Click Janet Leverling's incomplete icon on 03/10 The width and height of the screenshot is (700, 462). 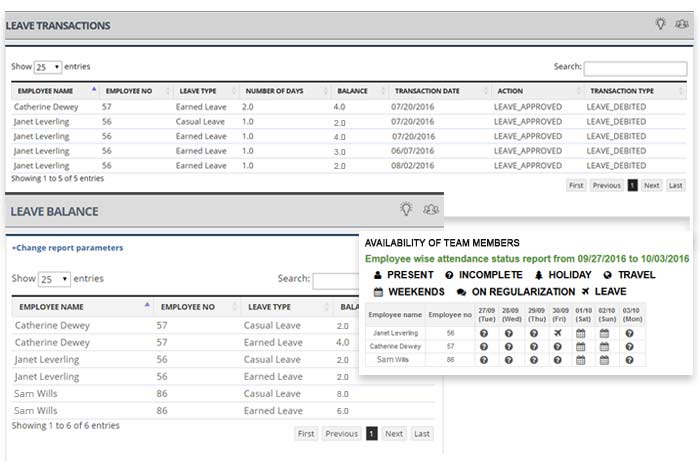[629, 333]
